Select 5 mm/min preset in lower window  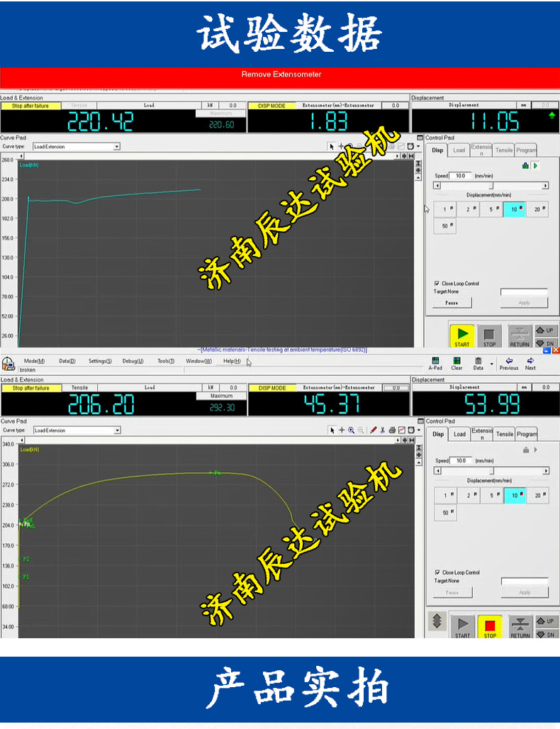click(x=492, y=495)
